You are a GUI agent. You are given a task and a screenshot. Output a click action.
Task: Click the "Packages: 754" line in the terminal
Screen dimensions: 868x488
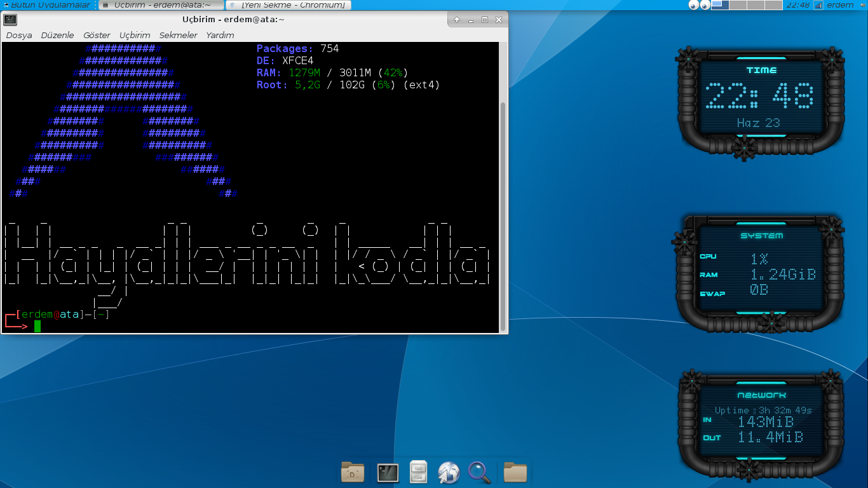pyautogui.click(x=298, y=48)
